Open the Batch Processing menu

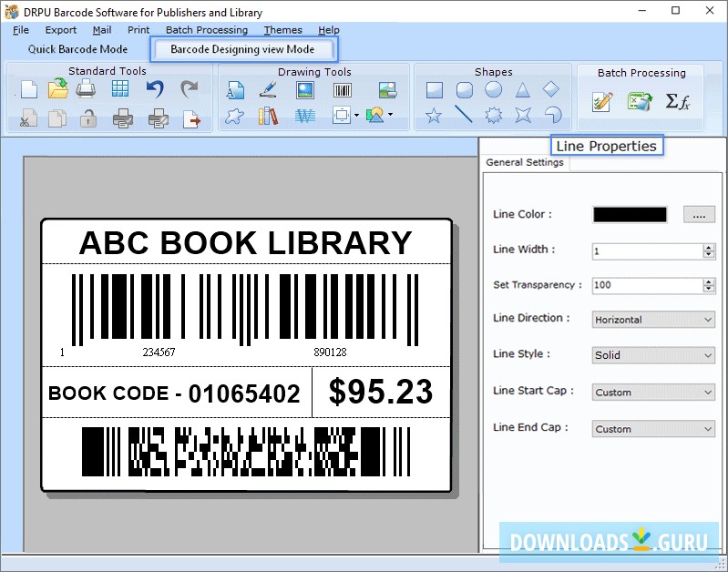207,30
